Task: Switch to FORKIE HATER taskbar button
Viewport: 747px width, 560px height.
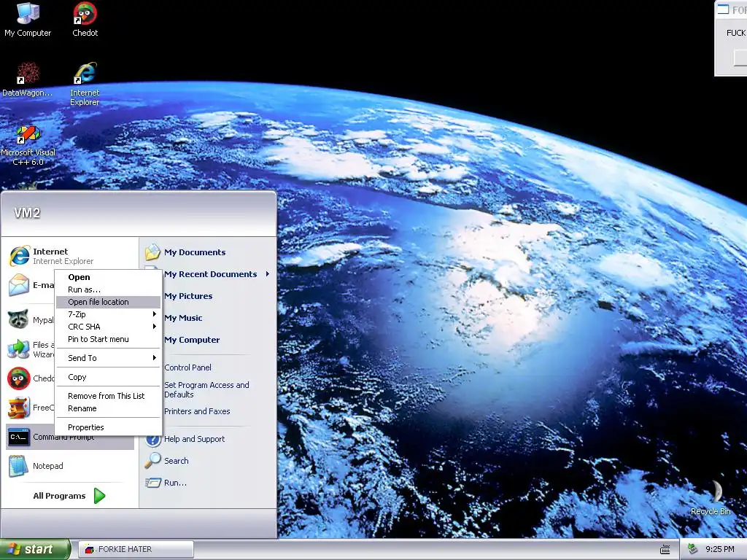Action: click(x=136, y=549)
